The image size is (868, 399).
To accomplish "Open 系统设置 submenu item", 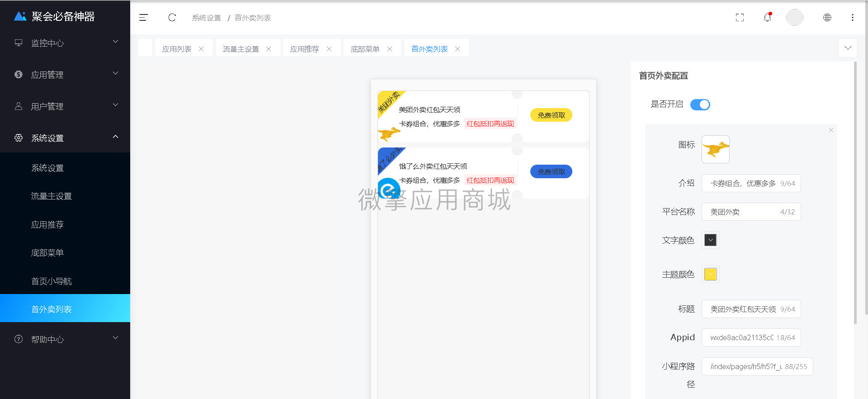I will tap(65, 168).
